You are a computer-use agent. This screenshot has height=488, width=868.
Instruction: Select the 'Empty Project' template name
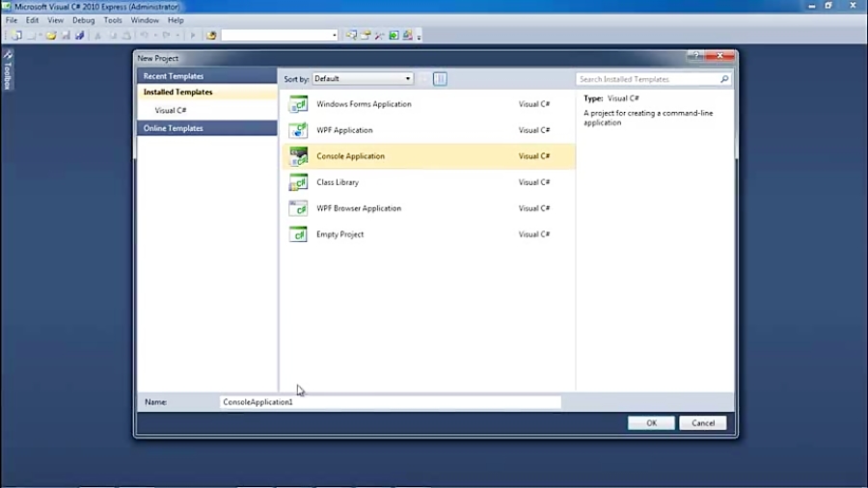click(x=339, y=234)
